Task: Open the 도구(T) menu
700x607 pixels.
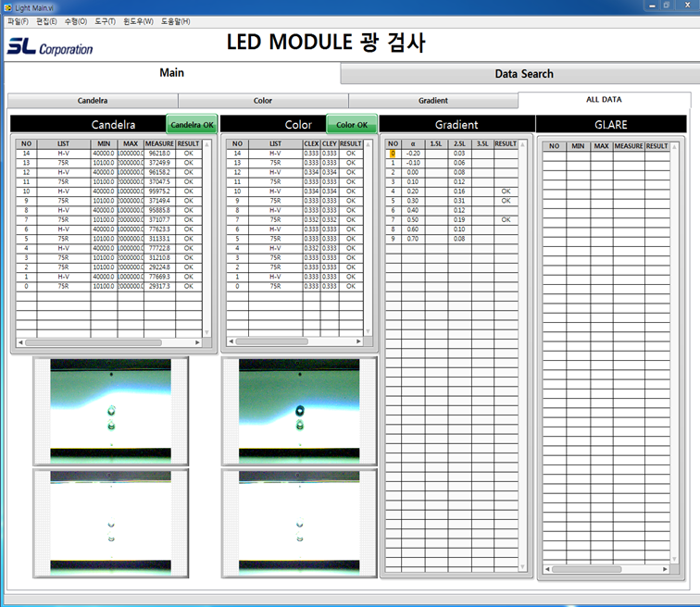Action: pyautogui.click(x=106, y=20)
